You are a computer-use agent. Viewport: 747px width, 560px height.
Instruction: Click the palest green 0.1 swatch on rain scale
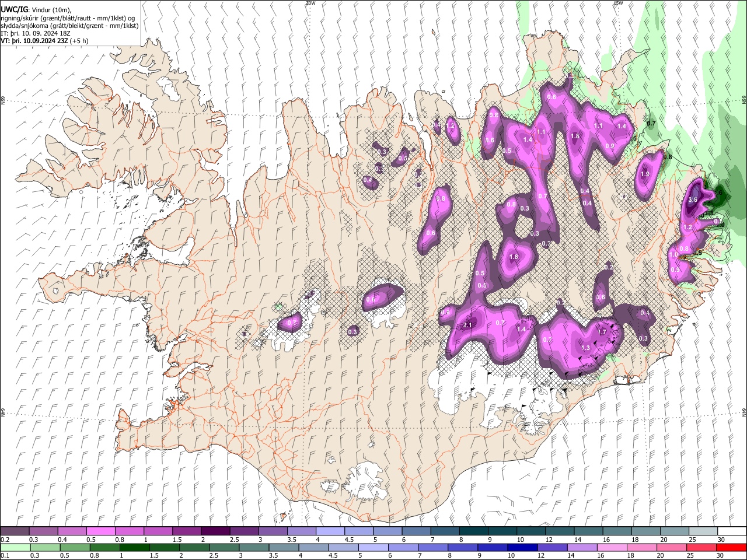[15, 547]
